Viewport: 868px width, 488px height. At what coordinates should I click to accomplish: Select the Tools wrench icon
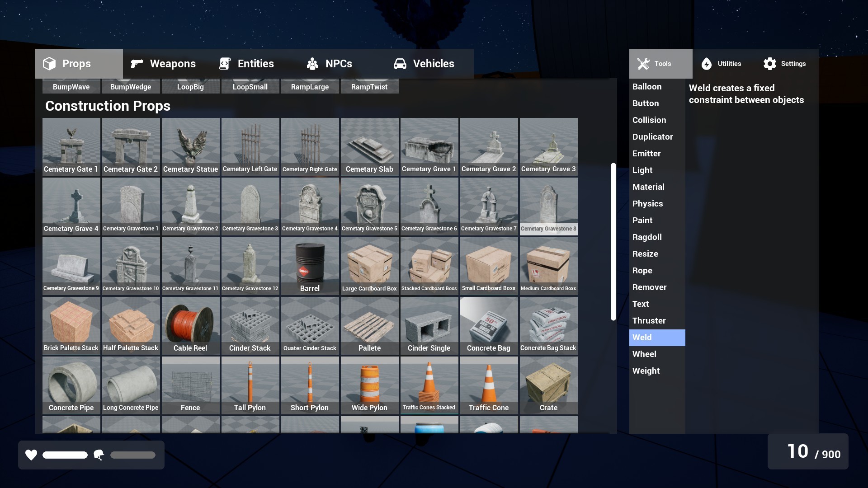tap(644, 63)
